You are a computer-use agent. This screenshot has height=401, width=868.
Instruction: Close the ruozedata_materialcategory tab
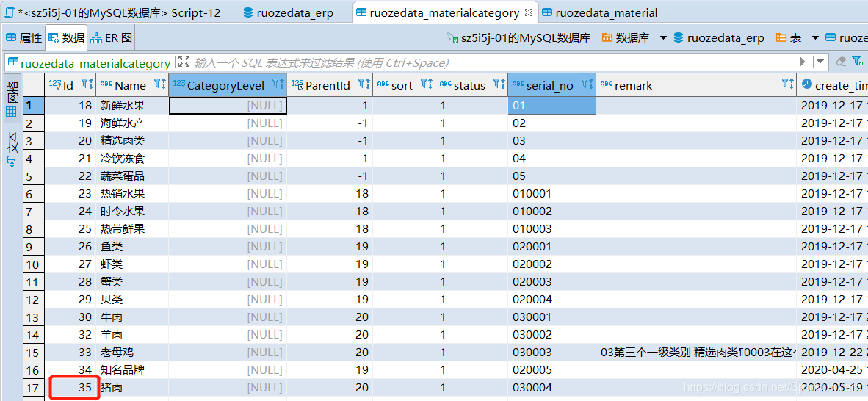(528, 12)
